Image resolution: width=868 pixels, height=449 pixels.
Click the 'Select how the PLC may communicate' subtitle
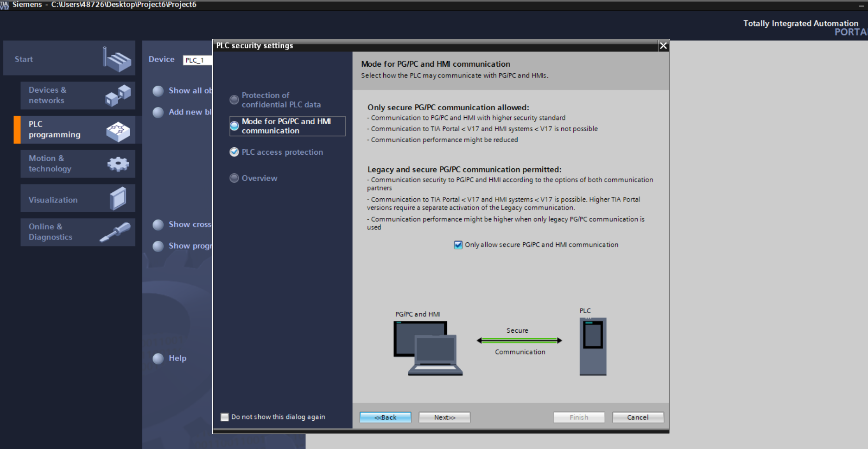[455, 76]
